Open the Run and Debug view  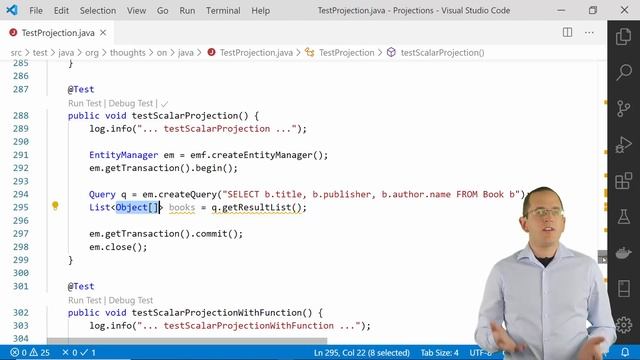click(x=623, y=144)
